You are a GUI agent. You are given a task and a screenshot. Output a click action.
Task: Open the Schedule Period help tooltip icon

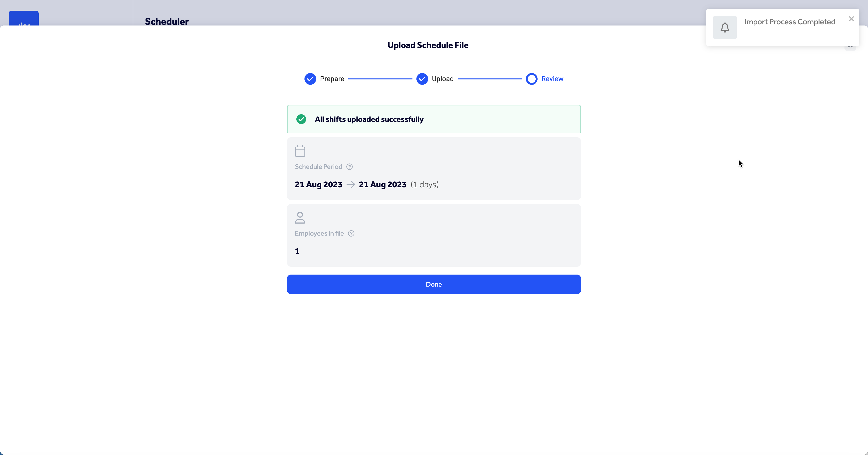point(350,167)
